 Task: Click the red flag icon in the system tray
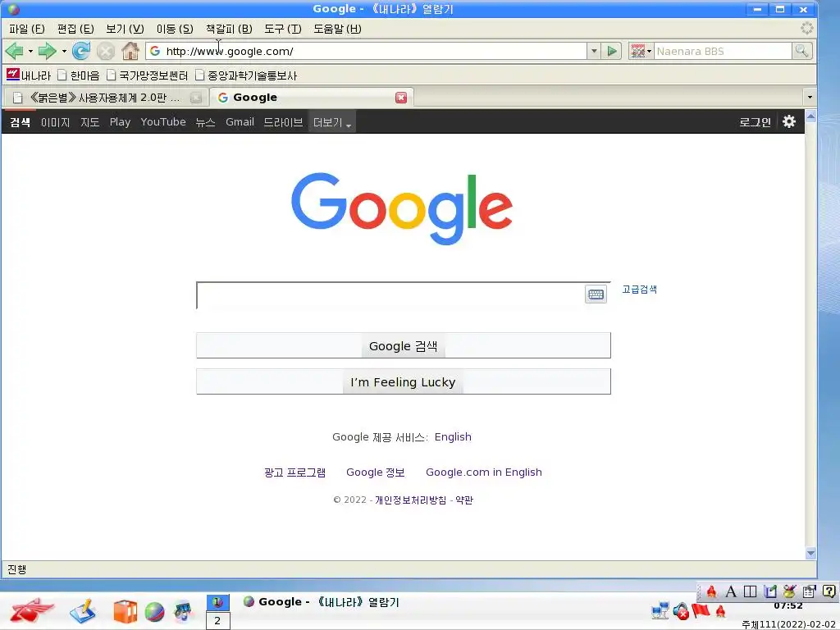[x=701, y=610]
